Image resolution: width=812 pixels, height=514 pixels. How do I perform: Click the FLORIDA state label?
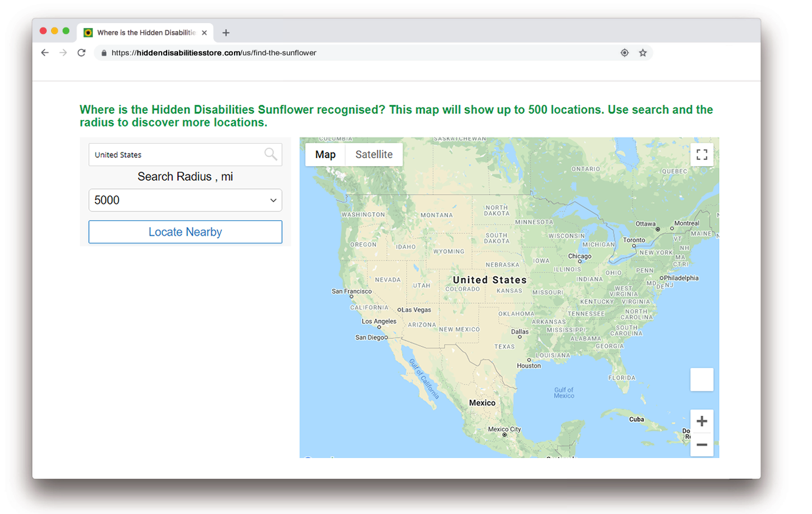[x=622, y=378]
